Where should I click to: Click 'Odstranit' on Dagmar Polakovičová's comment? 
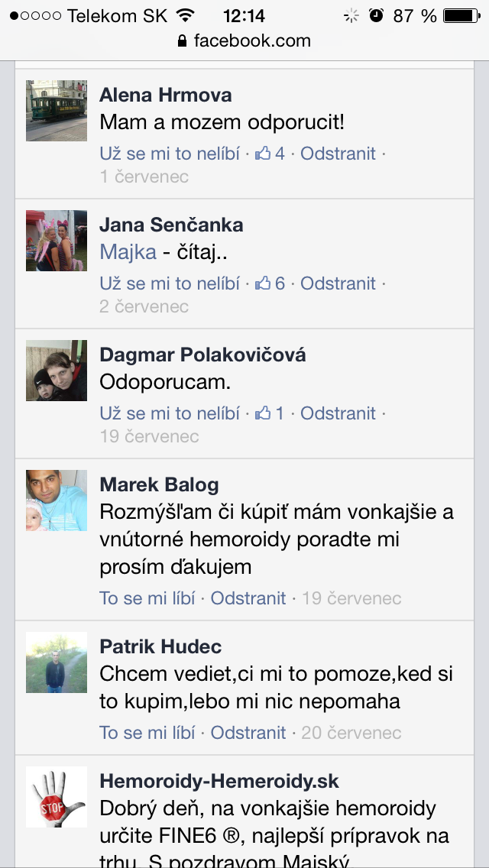[338, 413]
